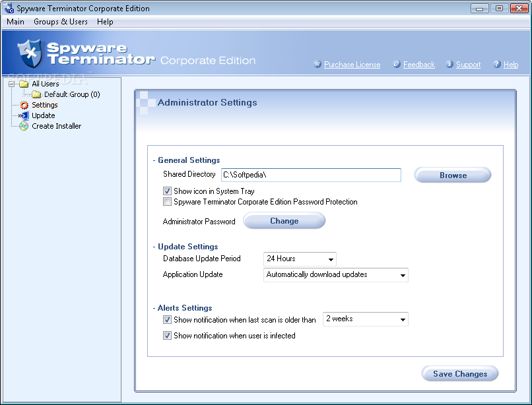Image resolution: width=532 pixels, height=405 pixels.
Task: Click the Purchase License cart icon
Action: point(317,64)
